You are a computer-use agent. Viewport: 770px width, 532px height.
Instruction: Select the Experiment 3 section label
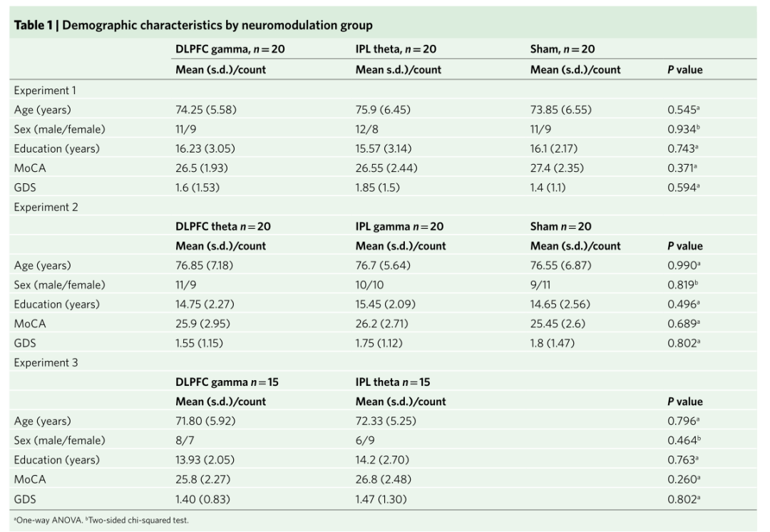click(x=46, y=362)
